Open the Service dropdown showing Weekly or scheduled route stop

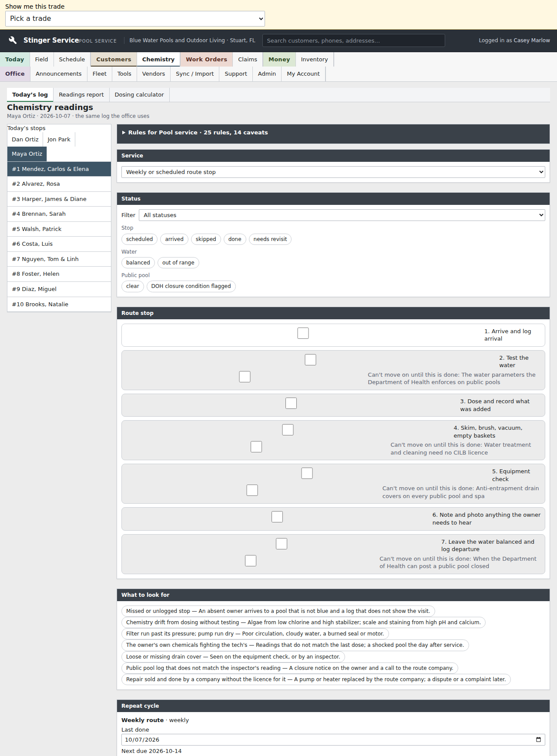(333, 172)
